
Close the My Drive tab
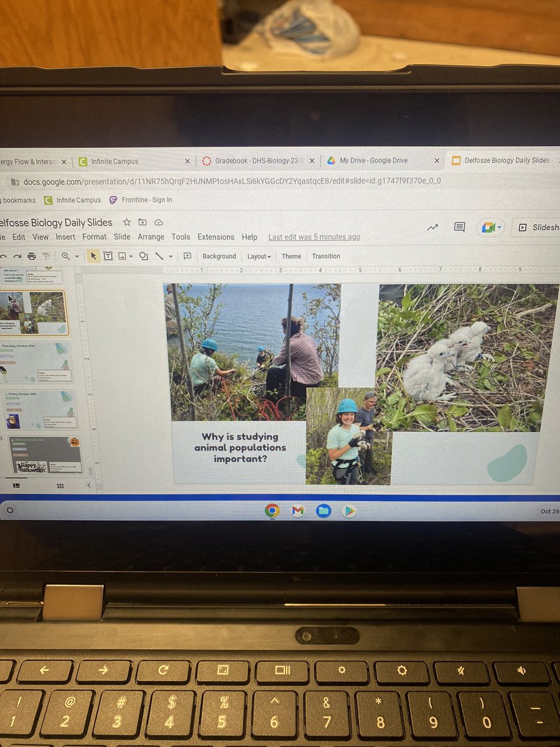click(x=437, y=161)
